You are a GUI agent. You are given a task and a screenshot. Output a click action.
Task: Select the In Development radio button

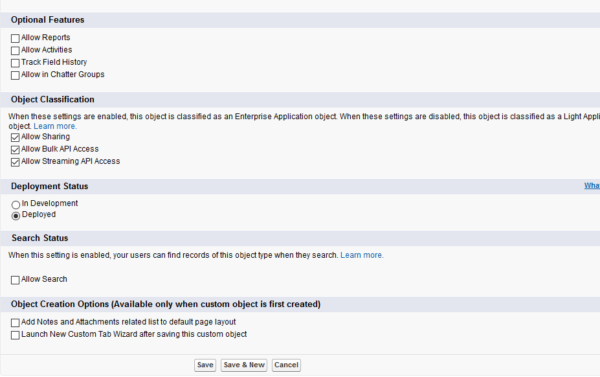click(16, 205)
